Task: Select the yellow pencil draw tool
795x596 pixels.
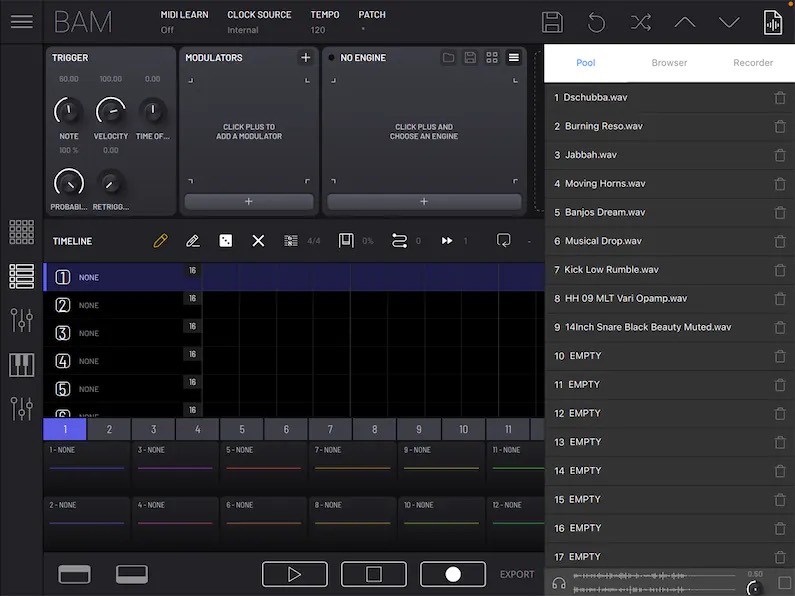Action: click(160, 241)
